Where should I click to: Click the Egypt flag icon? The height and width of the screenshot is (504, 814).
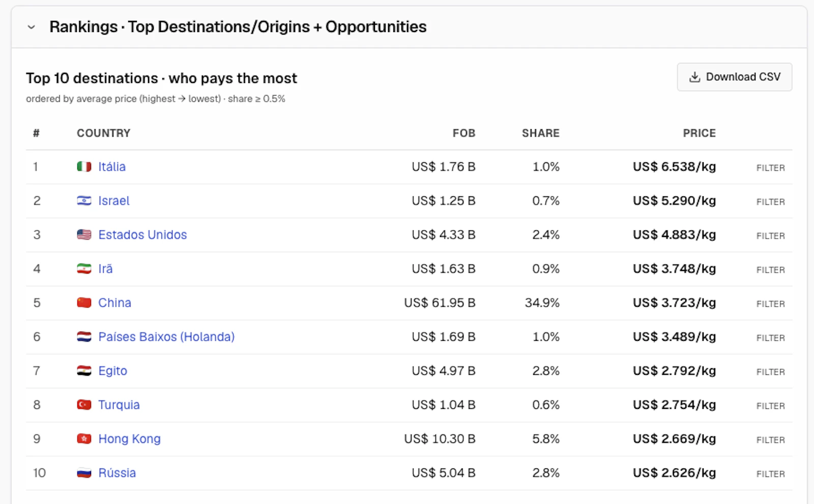[84, 371]
